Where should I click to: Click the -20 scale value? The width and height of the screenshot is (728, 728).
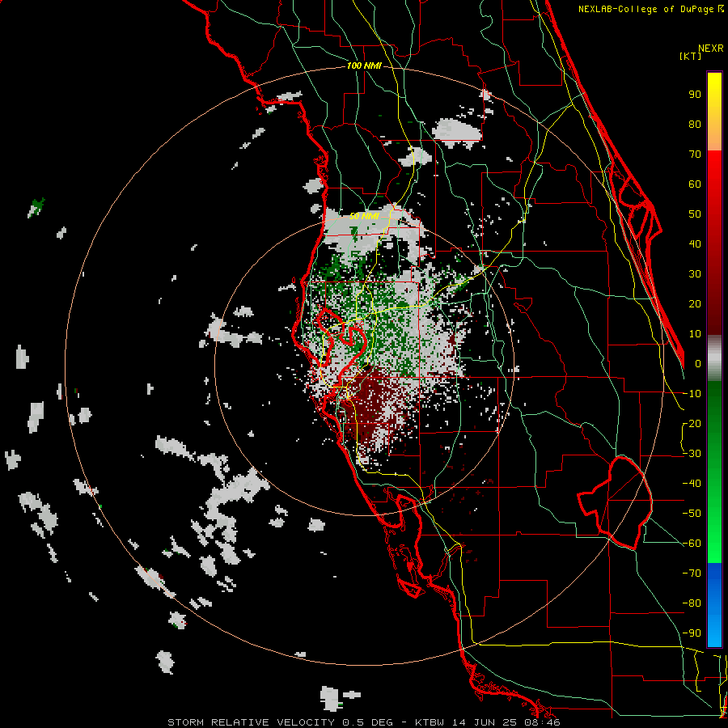coord(692,423)
